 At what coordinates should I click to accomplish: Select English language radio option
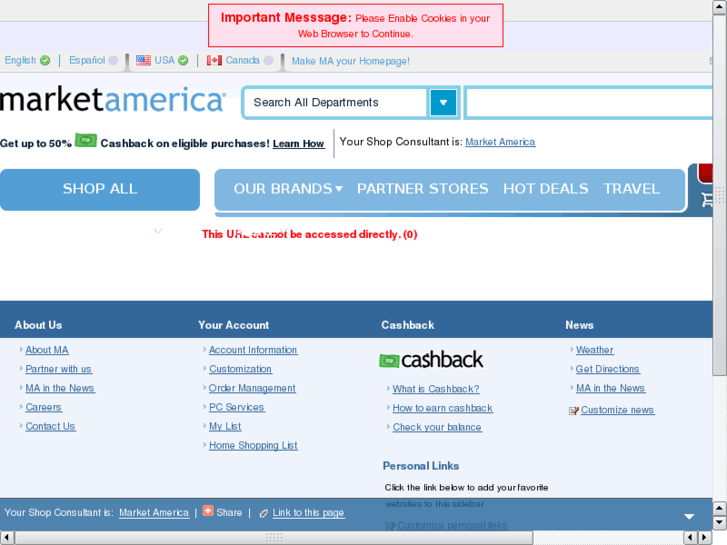click(45, 61)
